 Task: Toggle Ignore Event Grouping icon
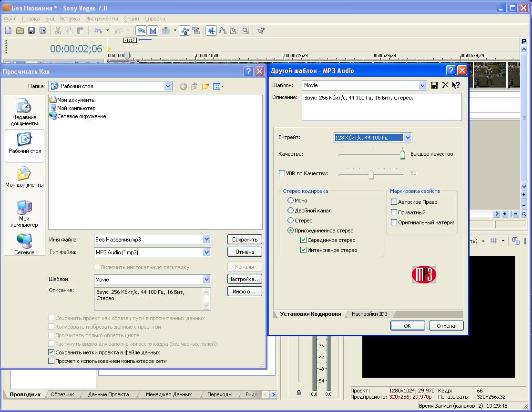click(x=196, y=30)
